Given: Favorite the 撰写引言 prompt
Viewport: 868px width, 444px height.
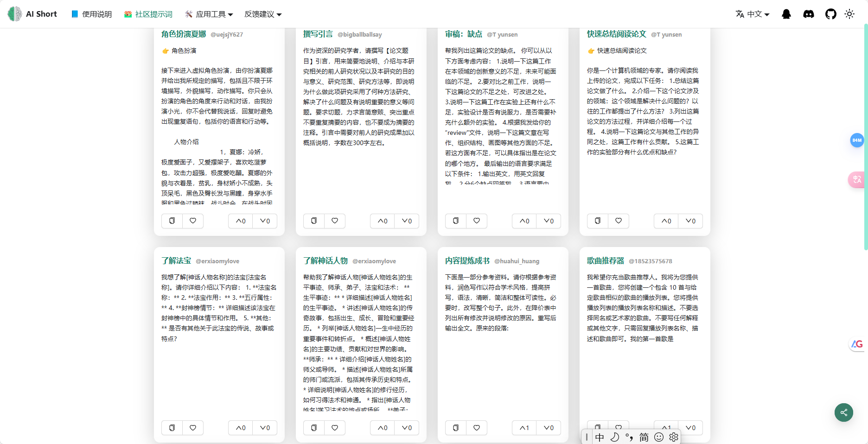Looking at the screenshot, I should 335,221.
